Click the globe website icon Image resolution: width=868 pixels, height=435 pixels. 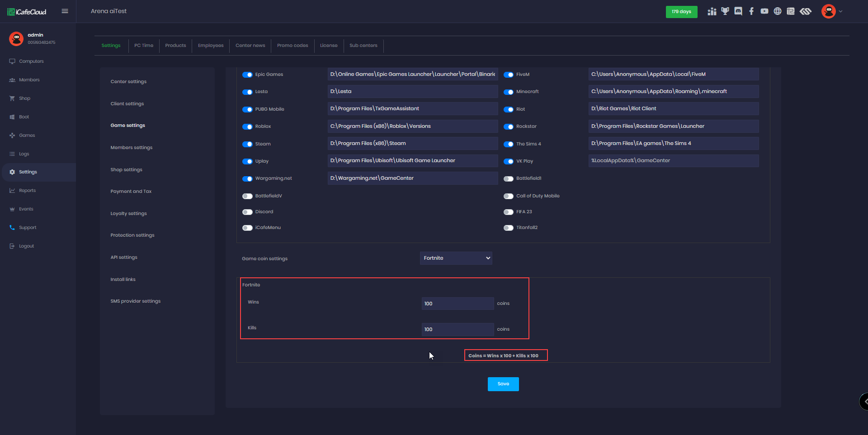coord(778,11)
